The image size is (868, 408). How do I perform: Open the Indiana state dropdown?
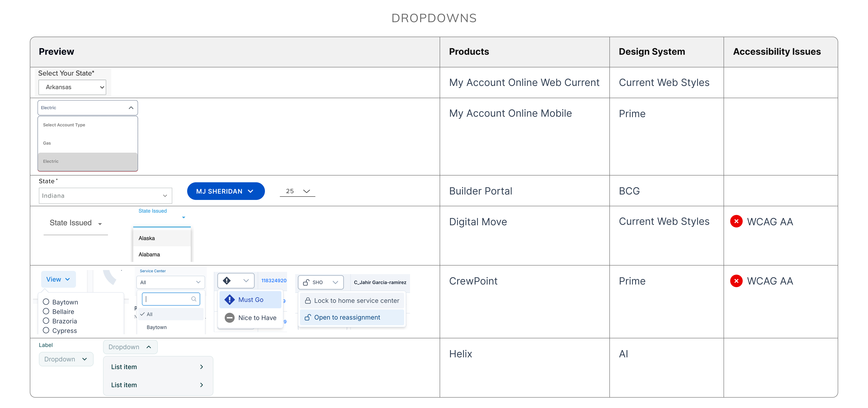pyautogui.click(x=105, y=196)
